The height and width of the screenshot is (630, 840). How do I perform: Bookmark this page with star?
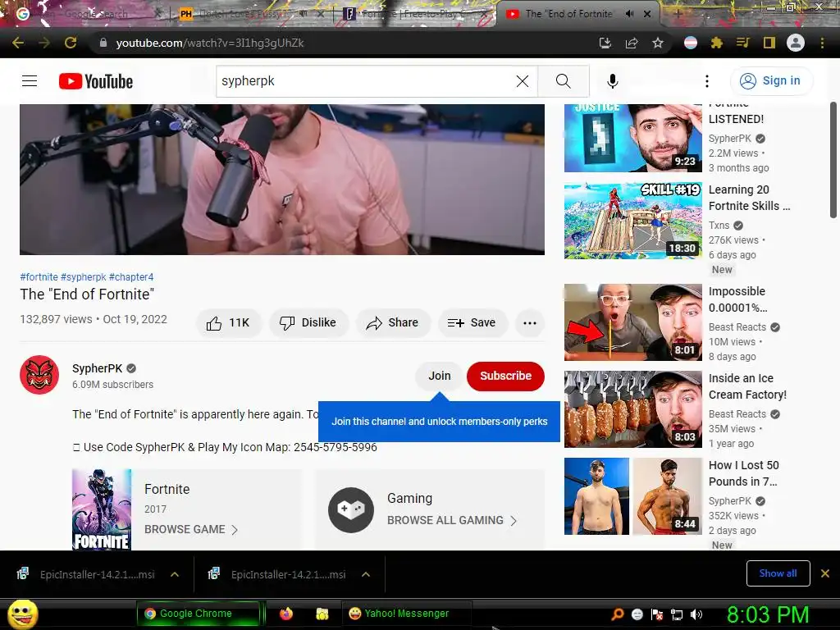(x=658, y=43)
